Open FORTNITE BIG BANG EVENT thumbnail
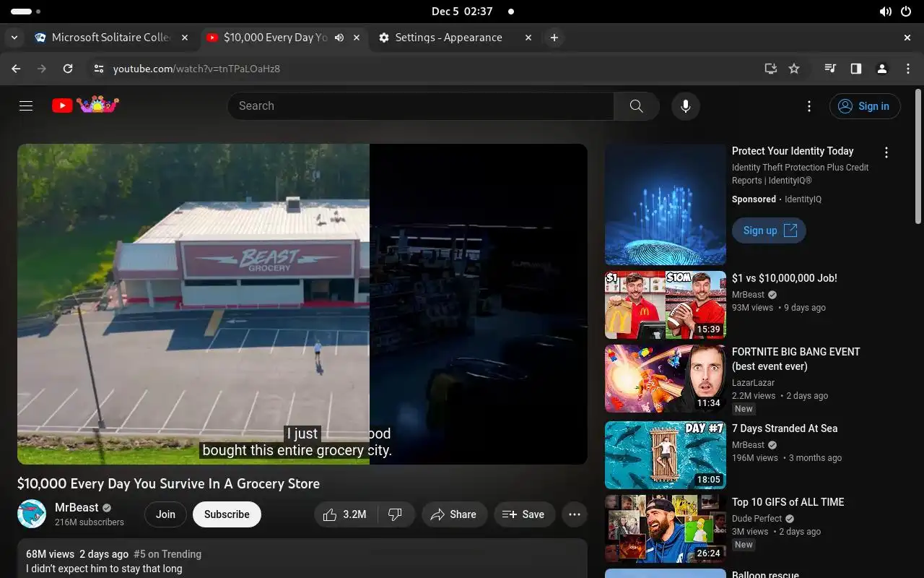The width and height of the screenshot is (924, 578). (666, 379)
